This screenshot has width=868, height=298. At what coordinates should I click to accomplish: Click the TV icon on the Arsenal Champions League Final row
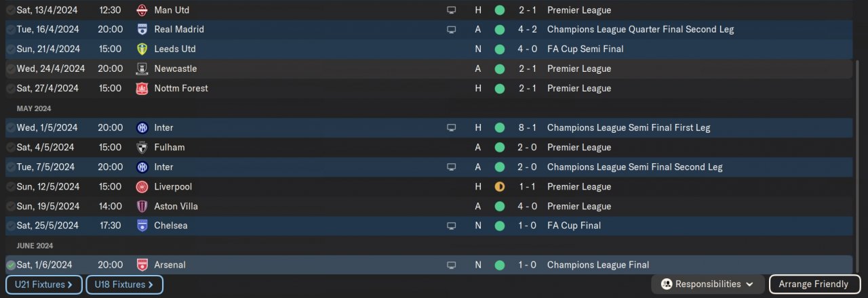coord(452,265)
